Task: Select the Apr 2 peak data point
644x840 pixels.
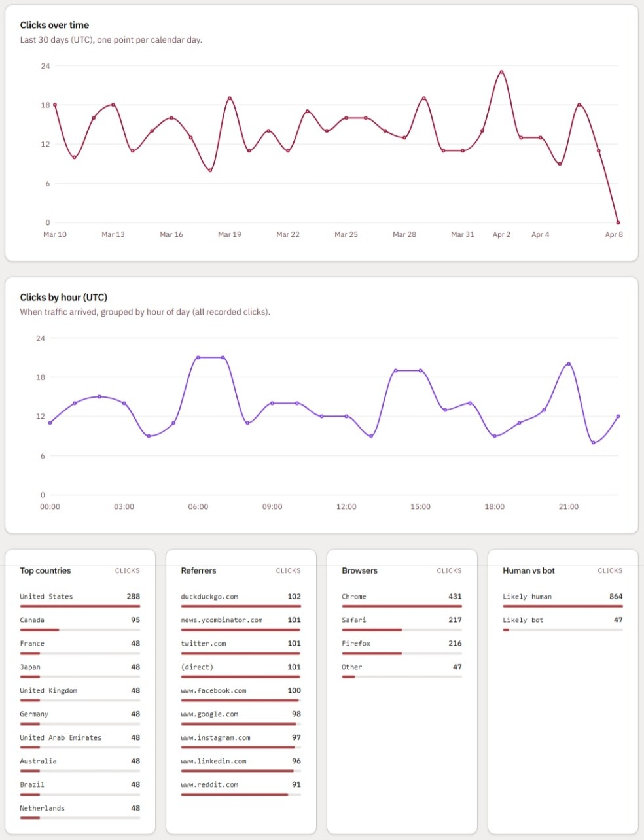Action: pyautogui.click(x=502, y=72)
